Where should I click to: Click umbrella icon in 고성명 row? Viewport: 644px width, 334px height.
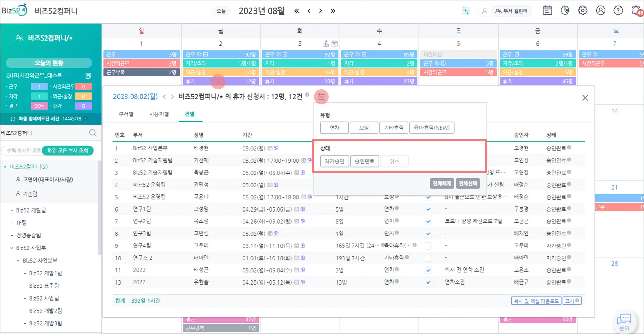pos(303,209)
